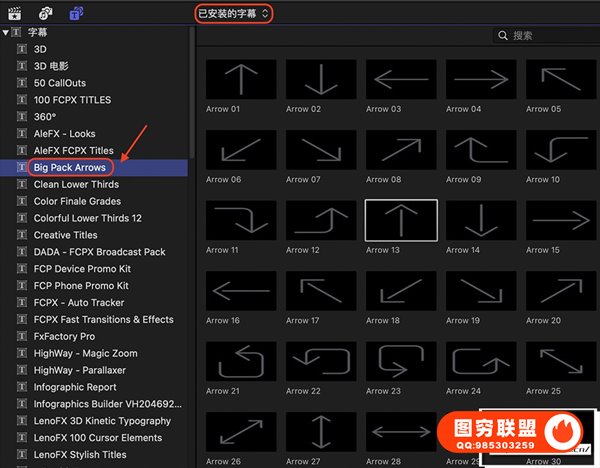
Task: Select LenoFX 3D Kinetic Typography category
Action: [x=102, y=421]
